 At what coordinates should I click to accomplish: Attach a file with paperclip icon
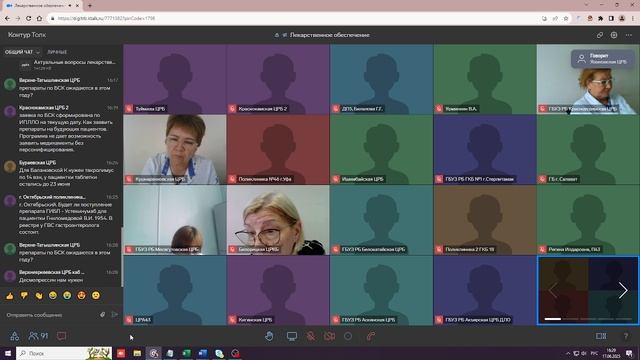(x=103, y=315)
